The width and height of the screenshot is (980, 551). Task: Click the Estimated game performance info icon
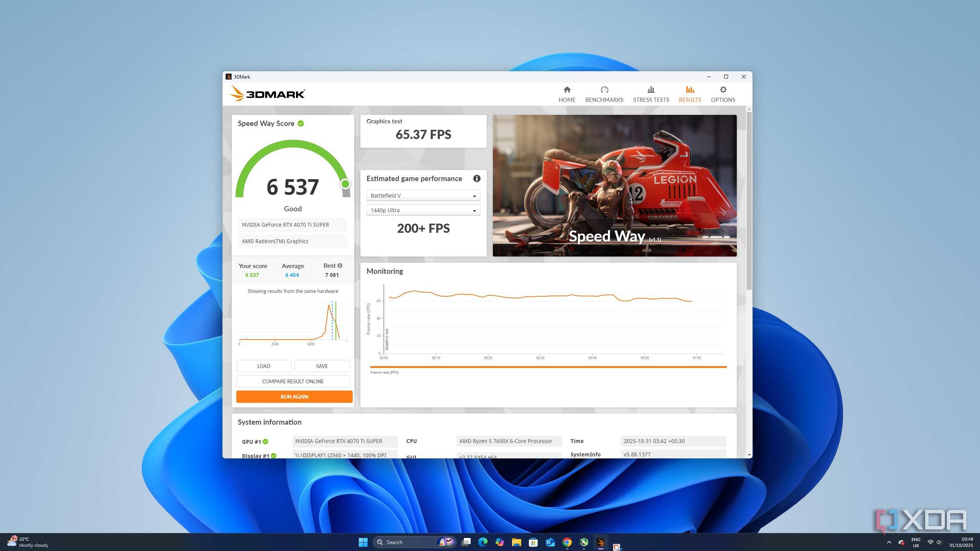tap(476, 178)
